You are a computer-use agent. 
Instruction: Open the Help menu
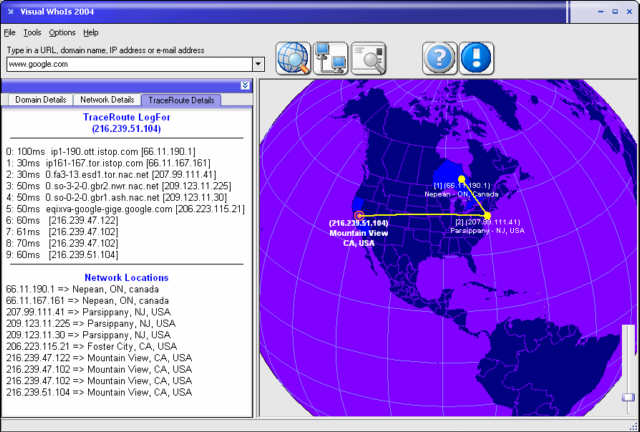(x=91, y=33)
